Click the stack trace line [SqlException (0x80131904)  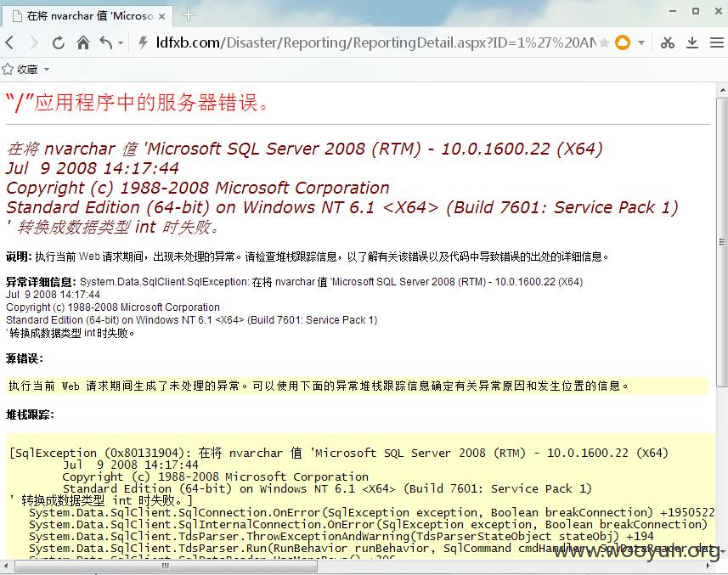click(339, 453)
